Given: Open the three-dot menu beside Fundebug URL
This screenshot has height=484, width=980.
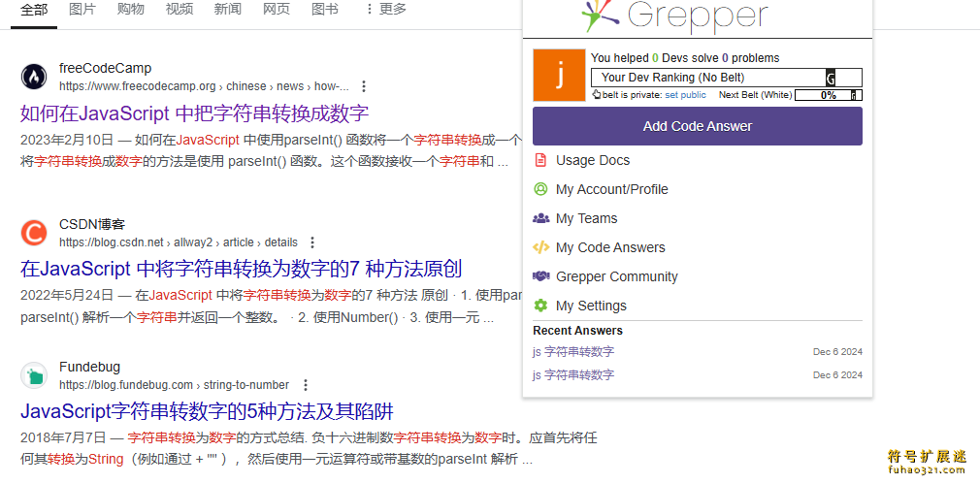Looking at the screenshot, I should [x=305, y=385].
